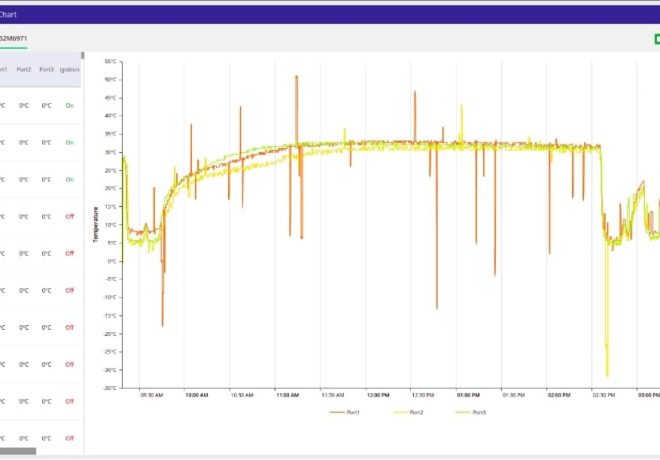Click the orange Port1 legend line swatch
Image resolution: width=660 pixels, height=460 pixels.
[x=337, y=412]
